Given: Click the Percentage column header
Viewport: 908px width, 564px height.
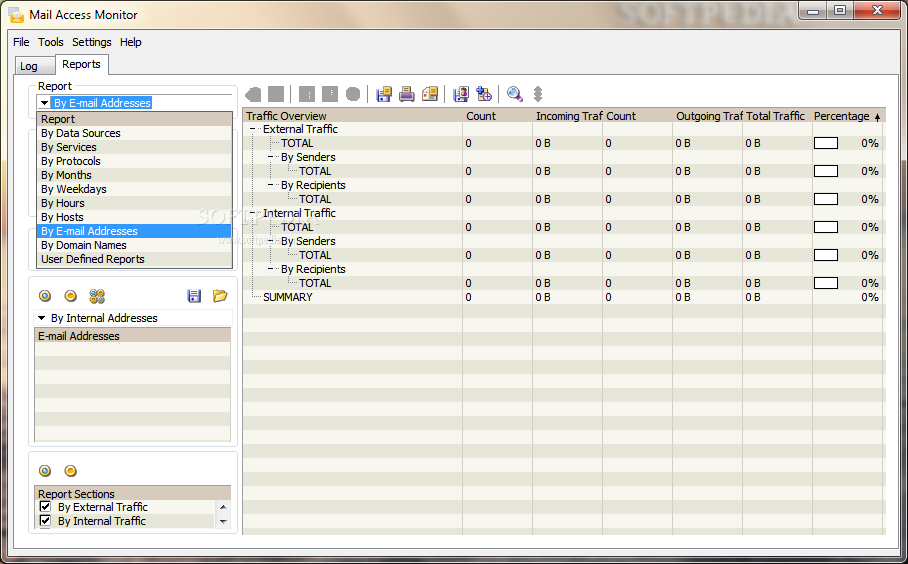Looking at the screenshot, I should (849, 116).
